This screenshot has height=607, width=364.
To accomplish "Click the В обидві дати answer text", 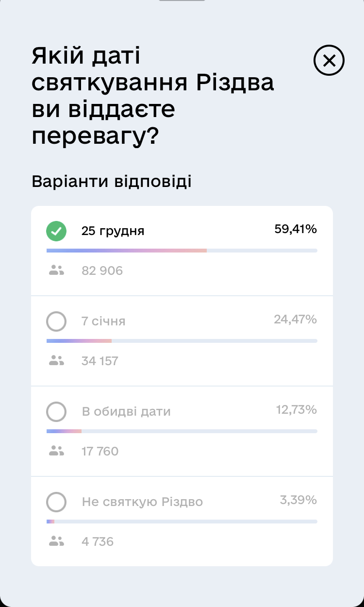I will pyautogui.click(x=126, y=412).
